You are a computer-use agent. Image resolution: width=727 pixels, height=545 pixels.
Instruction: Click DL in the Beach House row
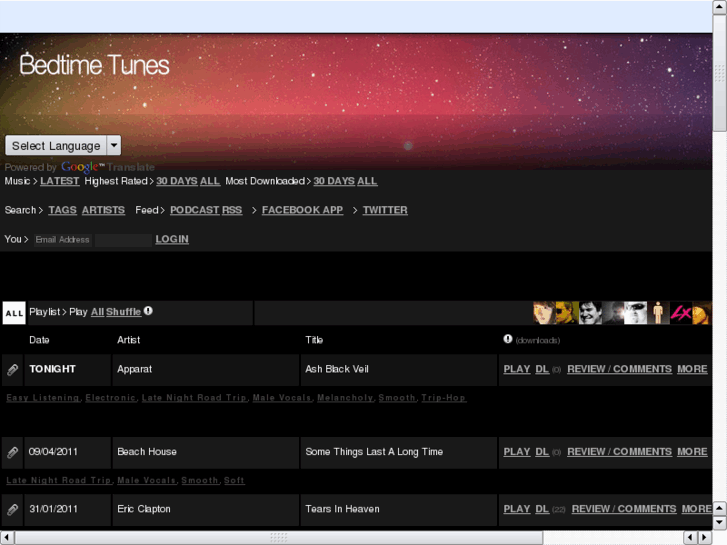point(542,452)
